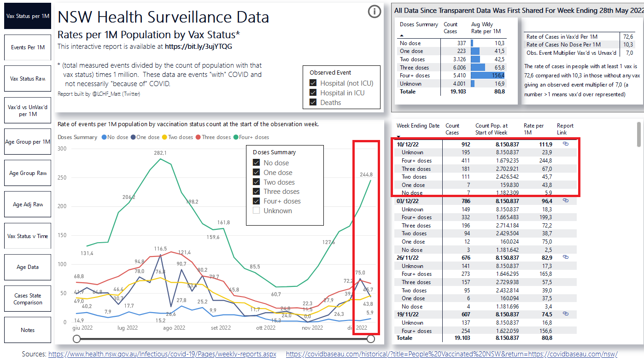The height and width of the screenshot is (361, 644).
Task: Click the Three doses legend marker
Action: point(198,137)
